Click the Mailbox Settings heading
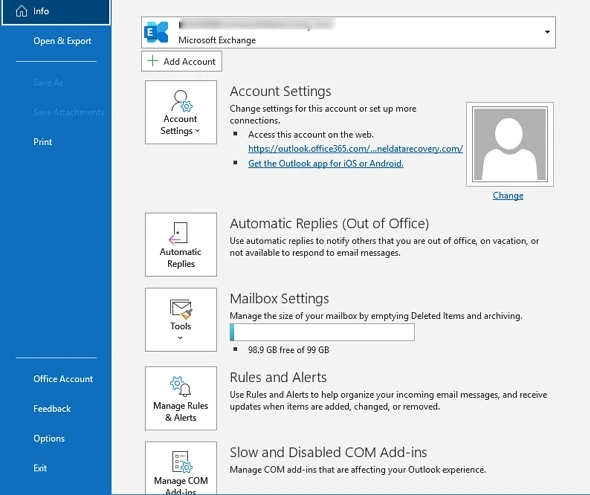Image resolution: width=590 pixels, height=495 pixels. [x=279, y=299]
